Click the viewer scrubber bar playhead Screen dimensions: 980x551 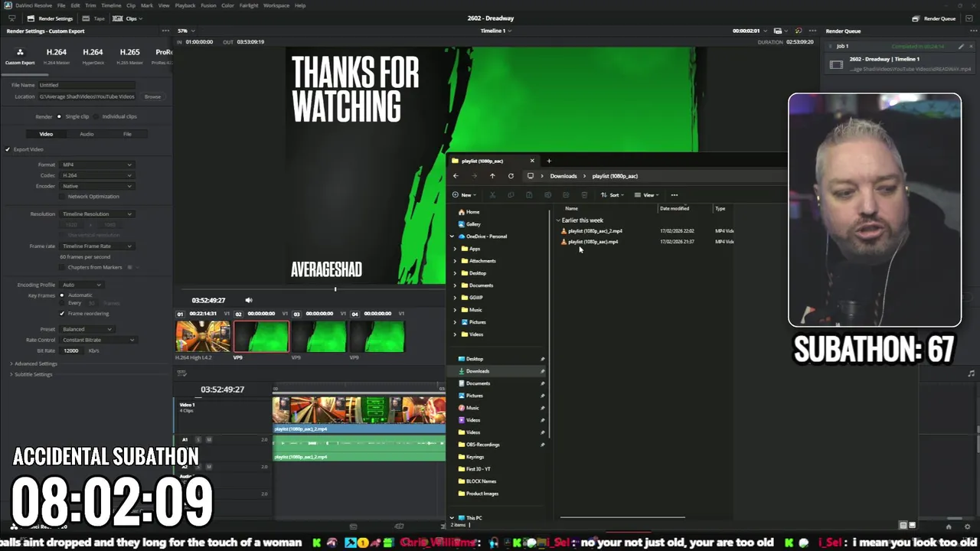[x=335, y=289]
